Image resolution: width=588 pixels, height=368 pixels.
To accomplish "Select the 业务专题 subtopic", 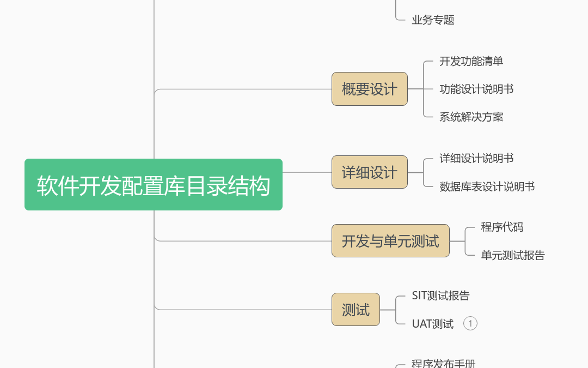I will [x=433, y=20].
